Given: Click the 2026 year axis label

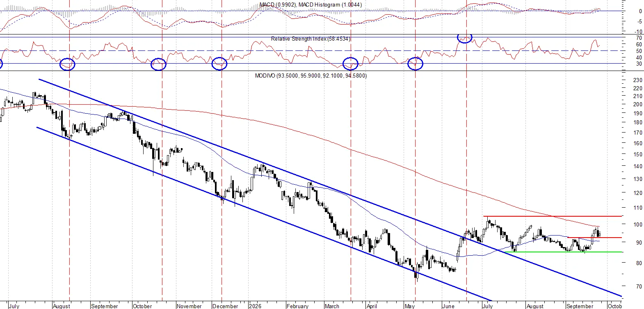Looking at the screenshot, I should 255,306.
